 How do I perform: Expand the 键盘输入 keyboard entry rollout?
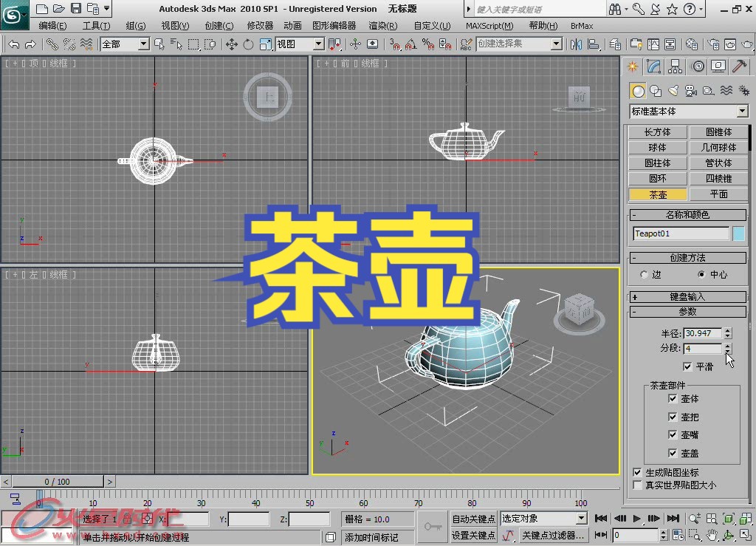pos(687,296)
